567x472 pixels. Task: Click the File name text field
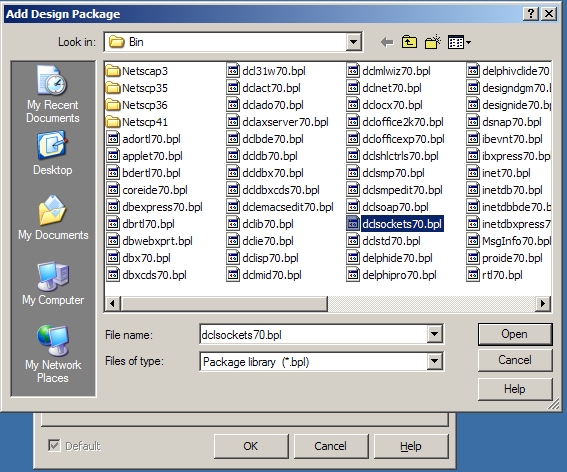pos(313,335)
